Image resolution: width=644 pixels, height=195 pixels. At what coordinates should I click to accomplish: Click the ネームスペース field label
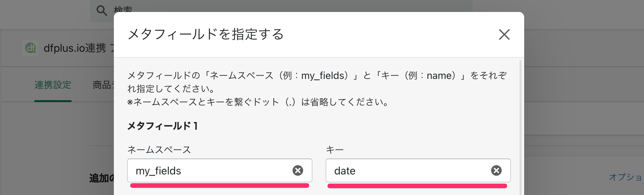click(159, 150)
